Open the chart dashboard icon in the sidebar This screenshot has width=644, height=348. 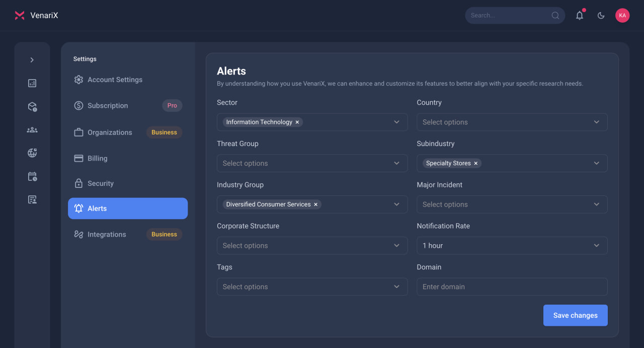[x=32, y=83]
